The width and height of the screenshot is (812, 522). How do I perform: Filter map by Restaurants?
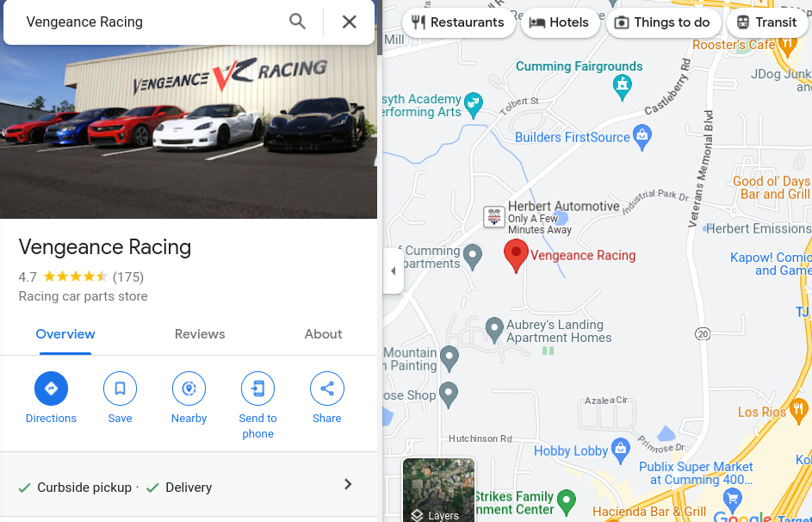tap(458, 22)
